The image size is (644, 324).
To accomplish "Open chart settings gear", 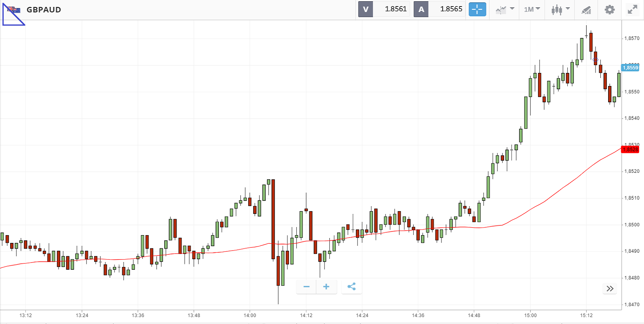I will click(609, 9).
